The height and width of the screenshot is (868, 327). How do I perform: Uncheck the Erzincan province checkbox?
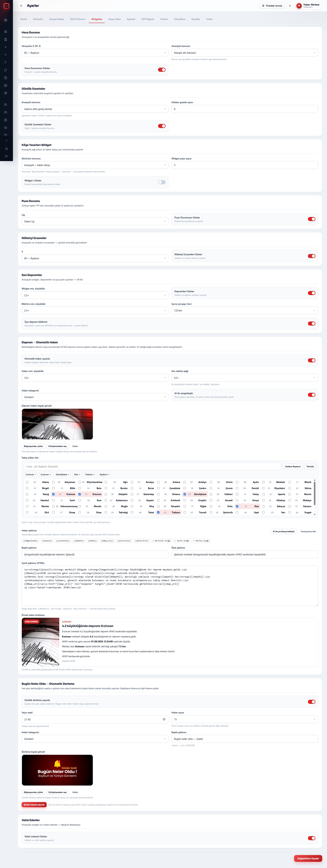(53, 494)
